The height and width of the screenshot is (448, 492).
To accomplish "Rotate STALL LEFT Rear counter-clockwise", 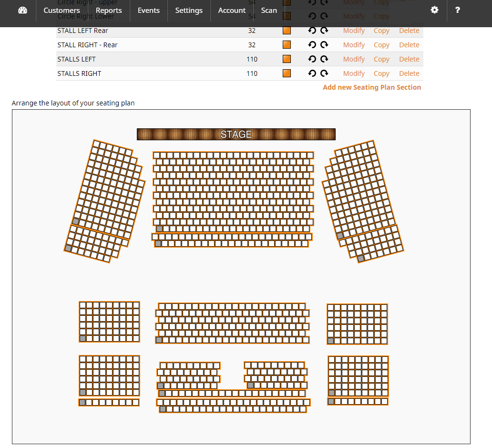I will (x=312, y=31).
